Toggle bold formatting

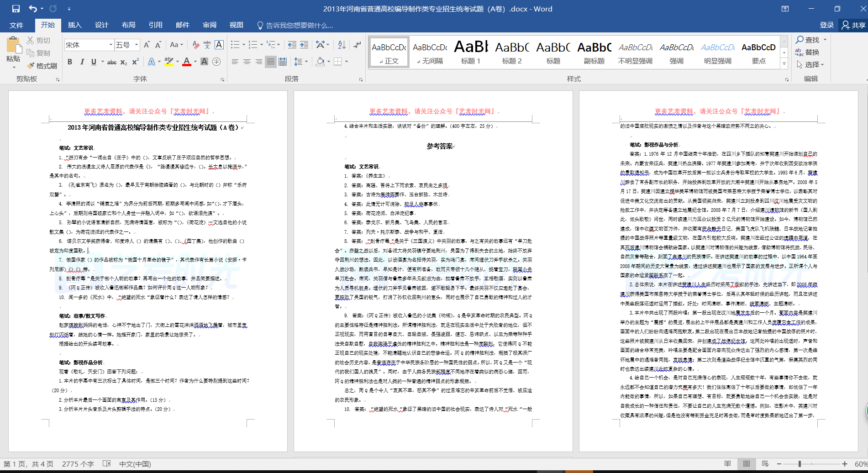[x=70, y=62]
